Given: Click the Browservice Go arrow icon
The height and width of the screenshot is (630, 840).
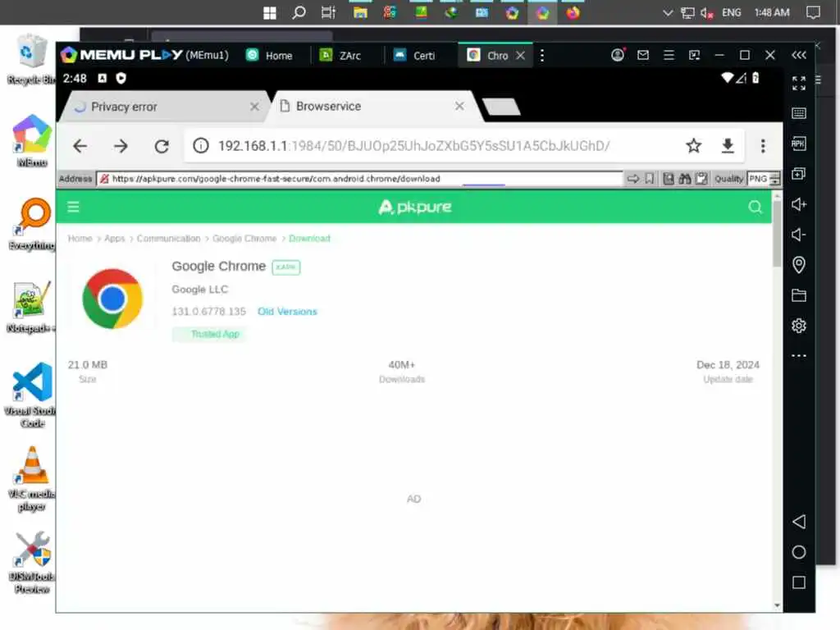Looking at the screenshot, I should pyautogui.click(x=632, y=178).
